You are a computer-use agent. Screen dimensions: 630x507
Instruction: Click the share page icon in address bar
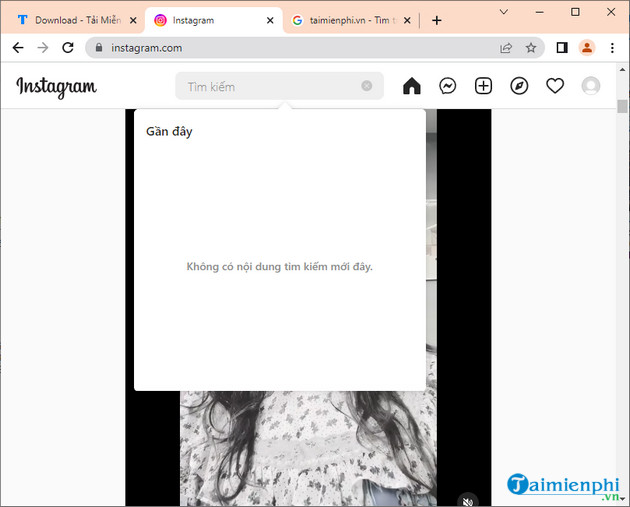pos(506,47)
